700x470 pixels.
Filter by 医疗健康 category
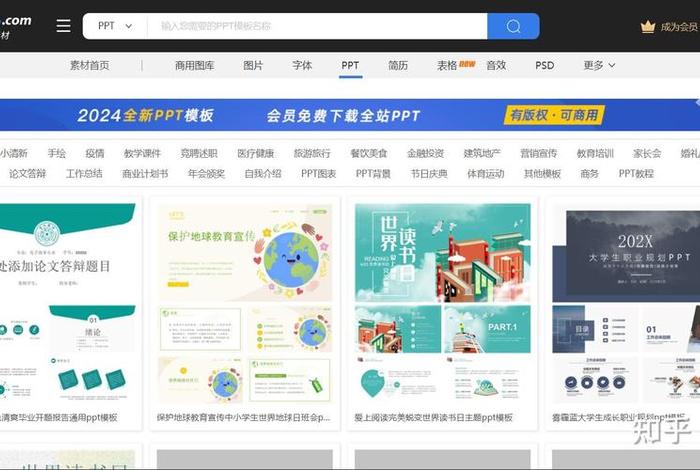(x=255, y=153)
